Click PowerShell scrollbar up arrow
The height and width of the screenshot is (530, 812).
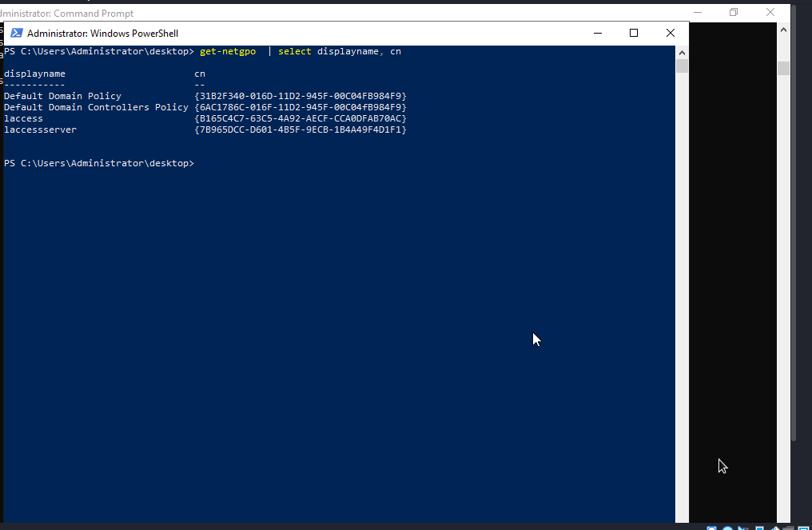(682, 53)
